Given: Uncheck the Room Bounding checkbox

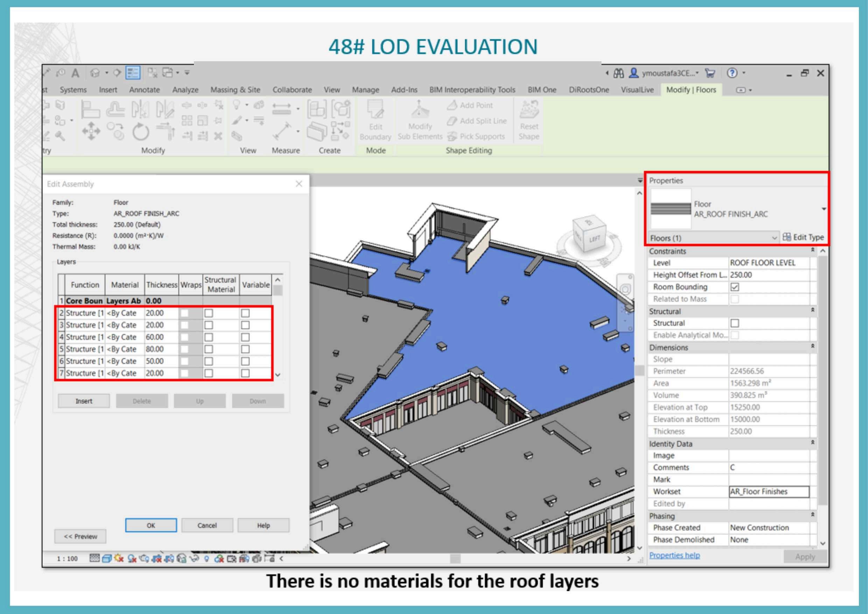Looking at the screenshot, I should (x=735, y=287).
